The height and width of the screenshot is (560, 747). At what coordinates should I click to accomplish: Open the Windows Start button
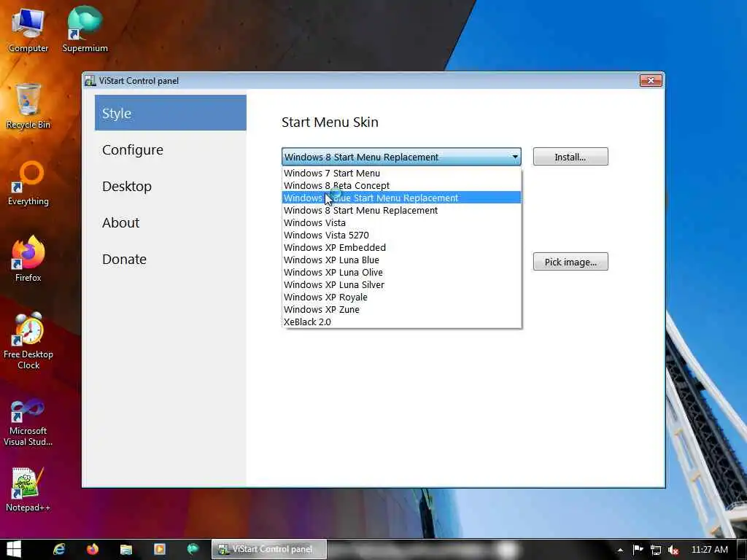[x=13, y=549]
